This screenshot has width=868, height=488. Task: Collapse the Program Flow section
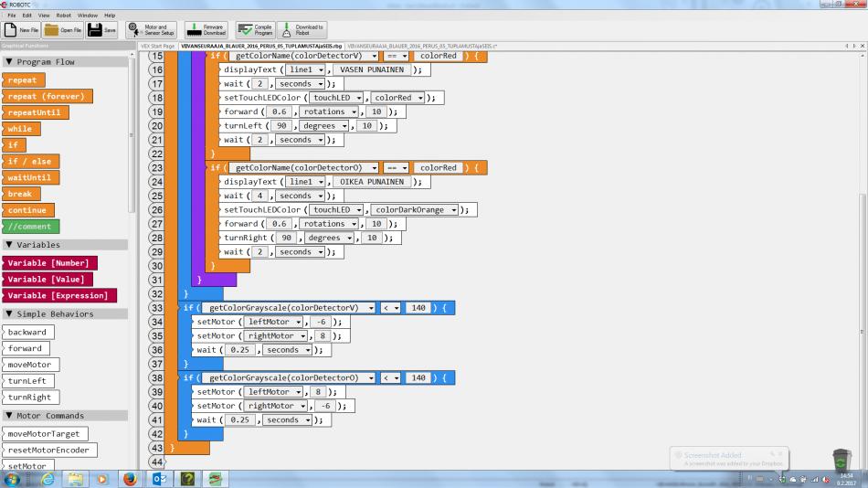tap(9, 61)
